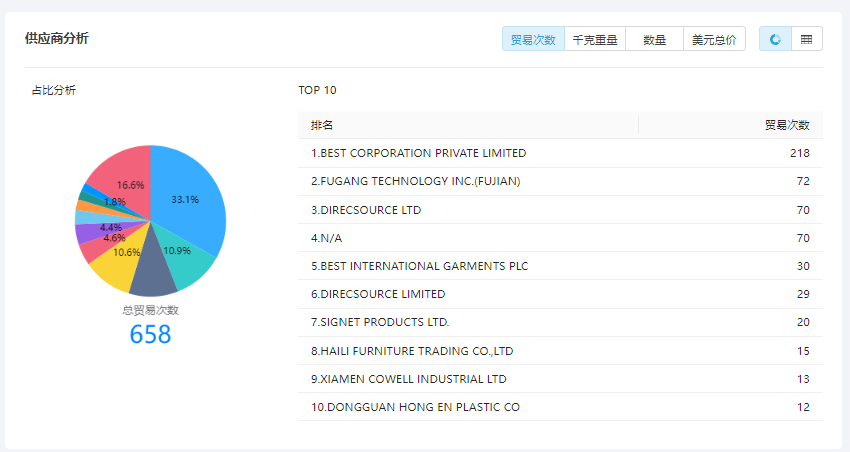Open FUGANG TECHNOLOGY INC.(FUJIAN) supplier
The width and height of the screenshot is (850, 452).
click(x=415, y=181)
